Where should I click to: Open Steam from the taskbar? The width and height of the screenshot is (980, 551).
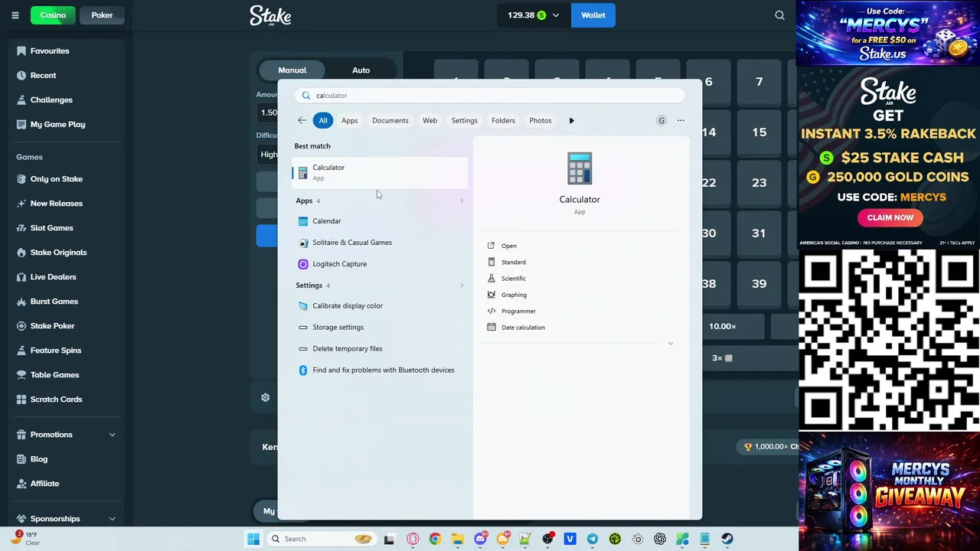pyautogui.click(x=727, y=539)
